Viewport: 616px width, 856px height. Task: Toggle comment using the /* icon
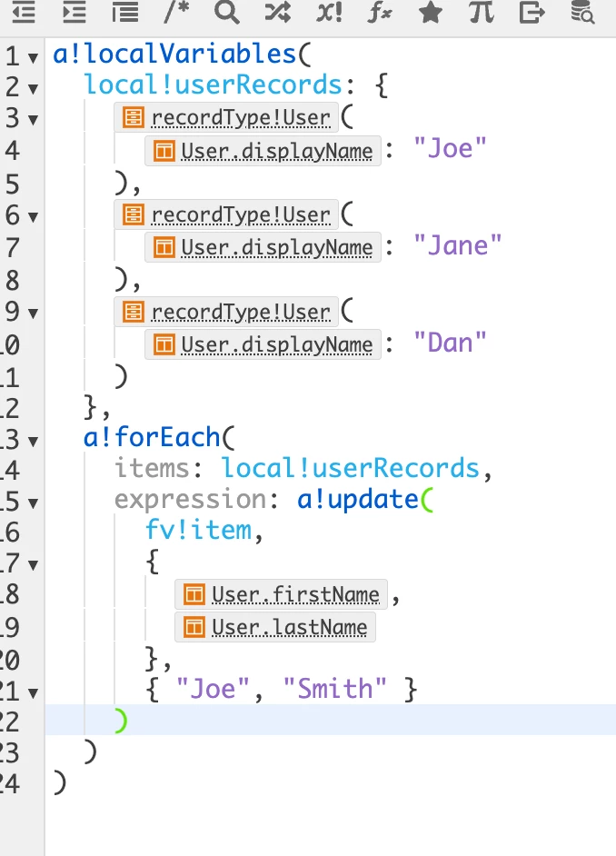coord(176,12)
